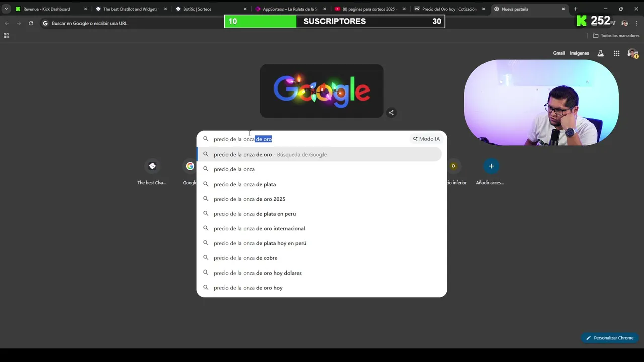Viewport: 644px width, 362px height.
Task: Reload the current page
Action: click(31, 23)
